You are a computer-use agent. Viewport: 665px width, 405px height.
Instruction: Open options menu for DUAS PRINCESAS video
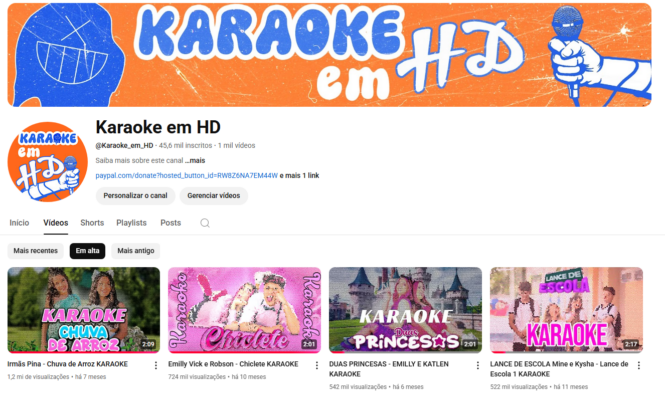(478, 365)
